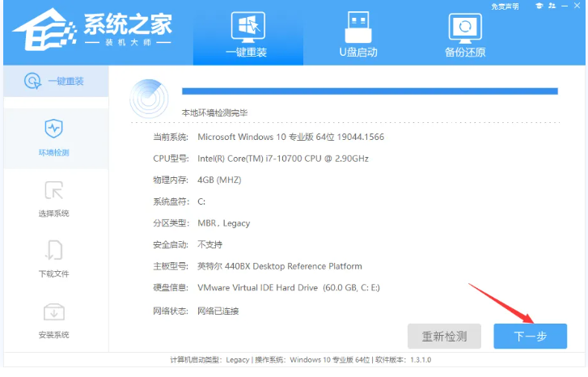Click the 下载文件 step icon
Viewport: 588px width, 377px height.
click(53, 250)
